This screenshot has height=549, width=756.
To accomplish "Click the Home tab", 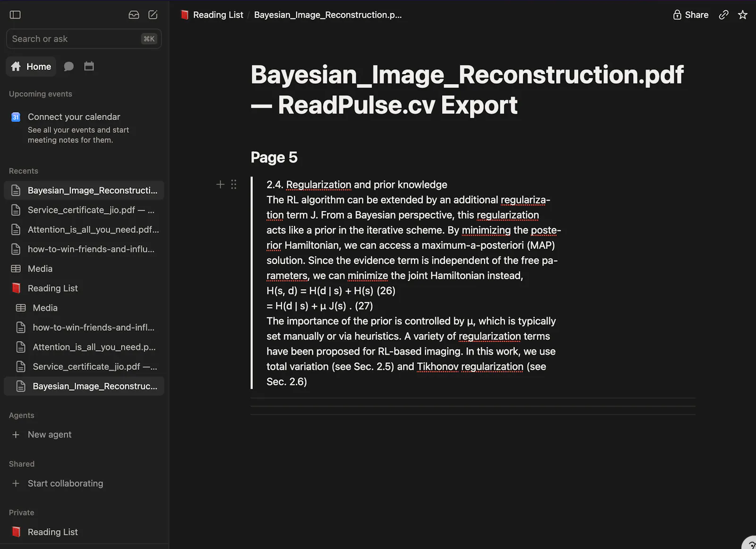I will point(31,67).
